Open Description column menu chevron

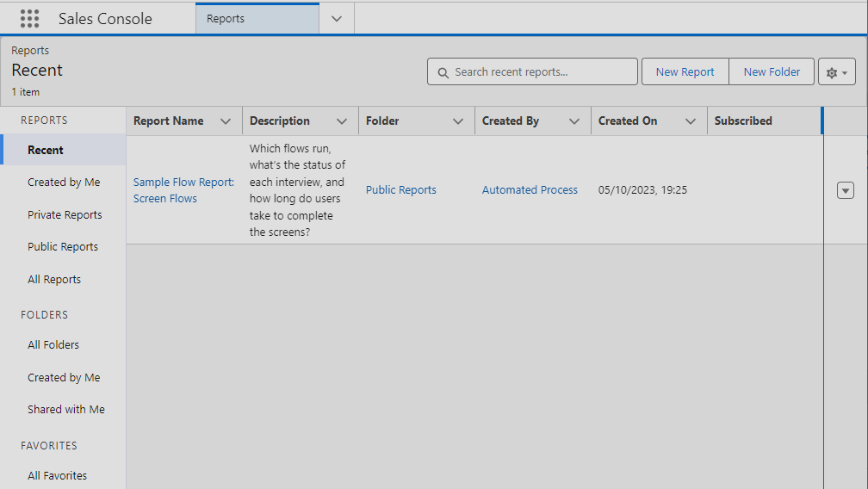[x=342, y=121]
